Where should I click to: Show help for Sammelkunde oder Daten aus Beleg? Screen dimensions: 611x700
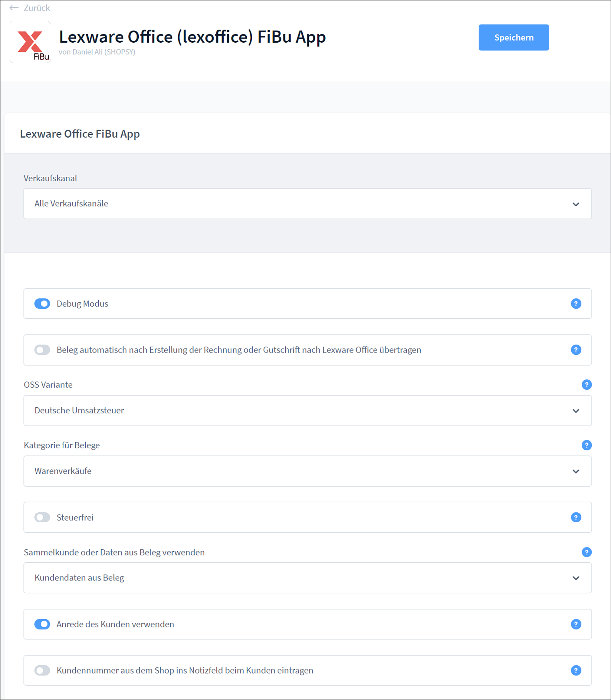(586, 552)
